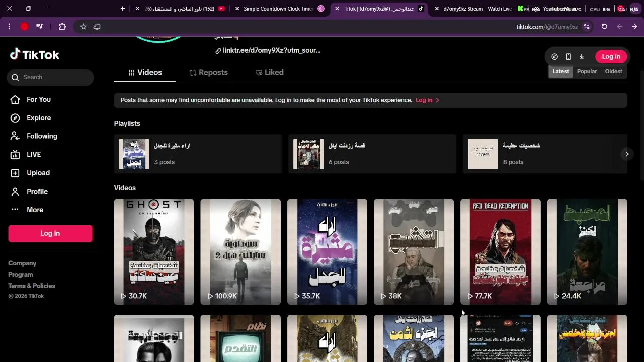The height and width of the screenshot is (362, 644).
Task: Open the video with 100.9K views
Action: tap(240, 251)
